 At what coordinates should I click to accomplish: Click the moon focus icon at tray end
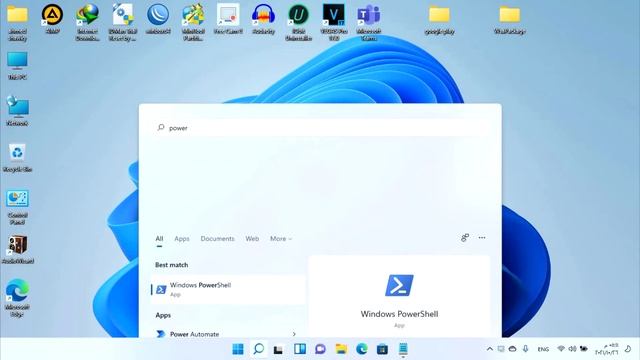[628, 349]
